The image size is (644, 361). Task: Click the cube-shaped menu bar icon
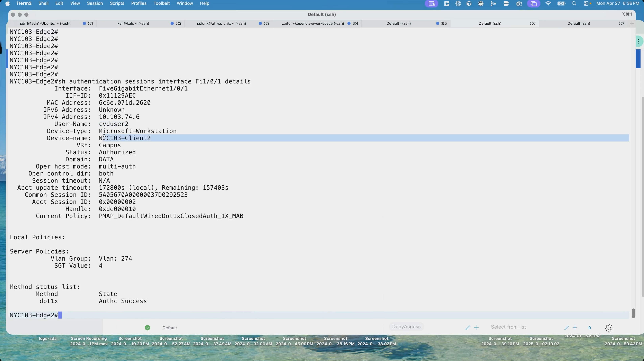point(469,4)
